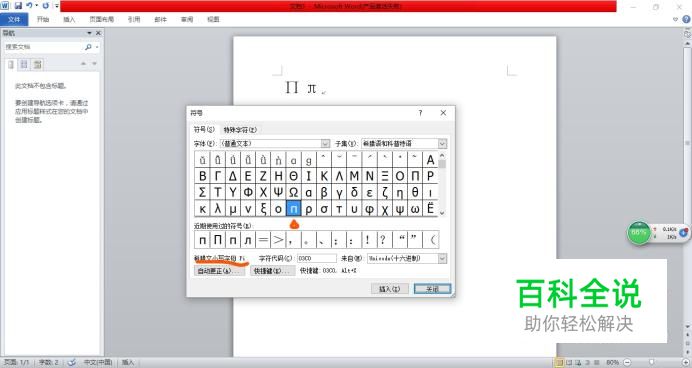Screen dimensions: 692x368
Task: Save document using quick access icon
Action: click(18, 6)
